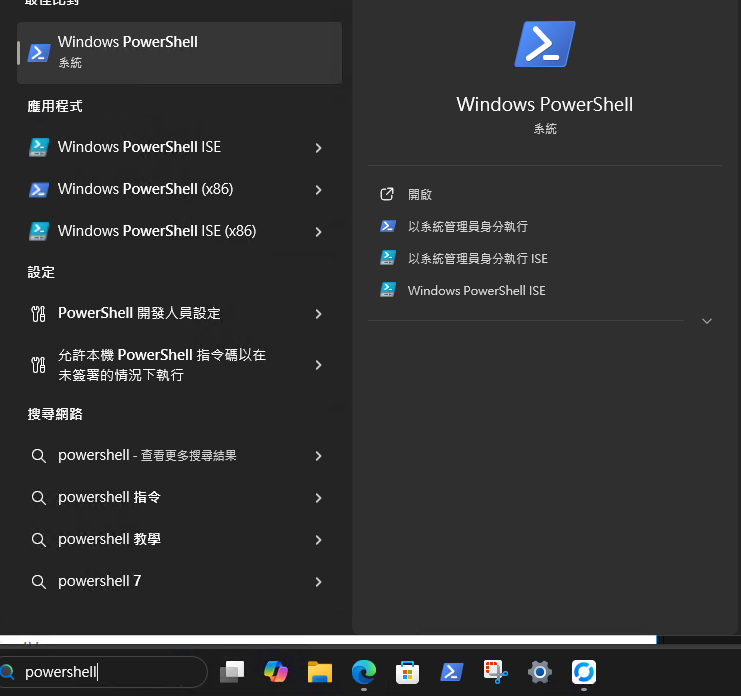
Task: Click magnifier icon beside 查看更多搜尋結果
Action: point(38,456)
